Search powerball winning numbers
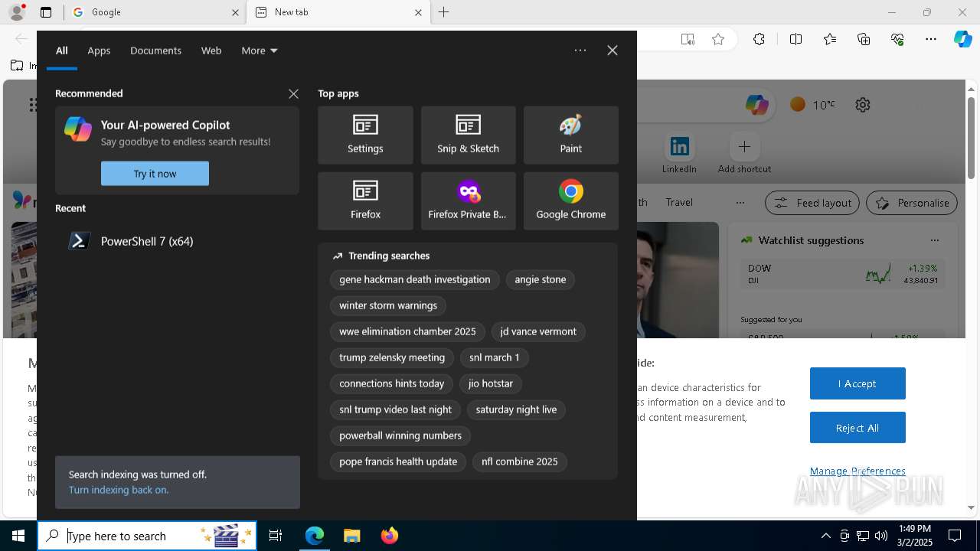The image size is (980, 551). point(400,435)
